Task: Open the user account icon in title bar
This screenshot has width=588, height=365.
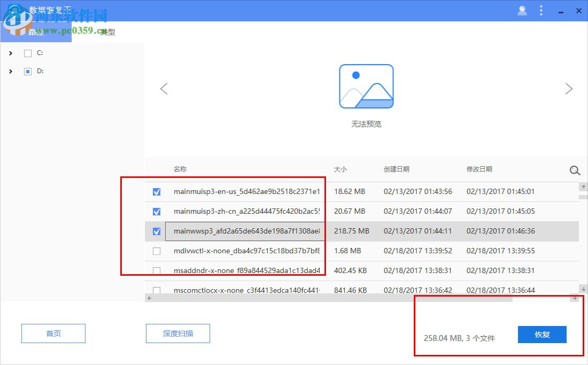Action: point(522,10)
